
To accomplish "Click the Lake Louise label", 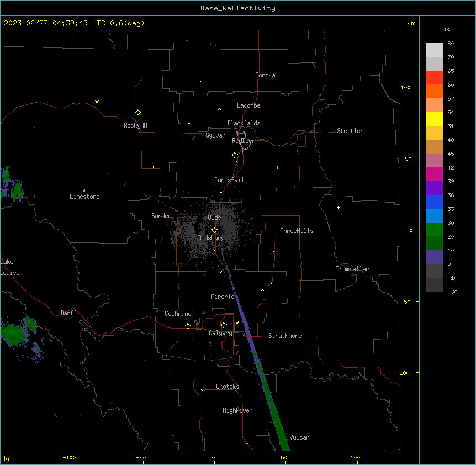I will (x=10, y=267).
